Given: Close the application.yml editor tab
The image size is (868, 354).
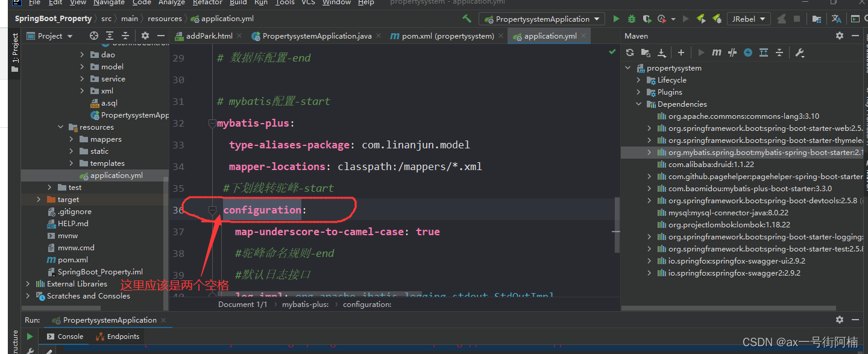Looking at the screenshot, I should tap(585, 36).
